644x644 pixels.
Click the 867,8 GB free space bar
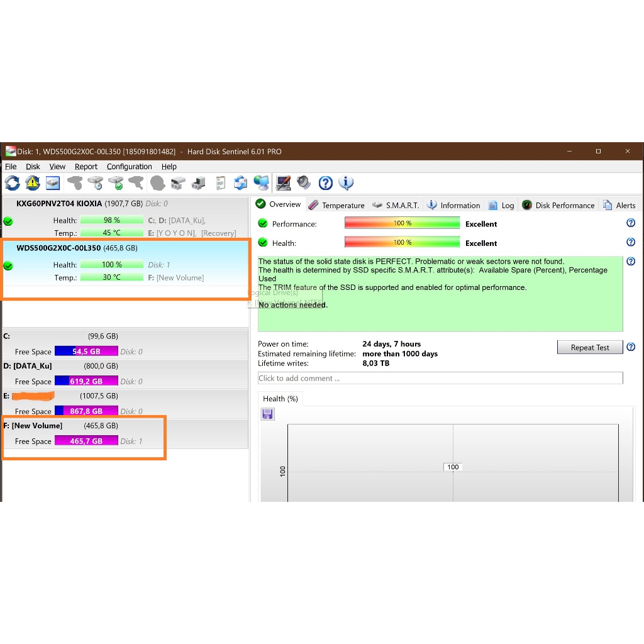pos(86,411)
